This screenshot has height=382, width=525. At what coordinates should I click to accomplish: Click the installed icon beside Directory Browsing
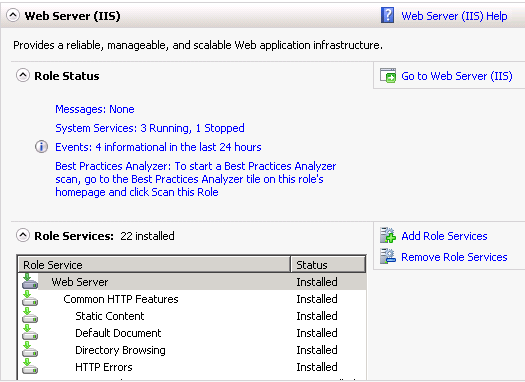(x=30, y=350)
